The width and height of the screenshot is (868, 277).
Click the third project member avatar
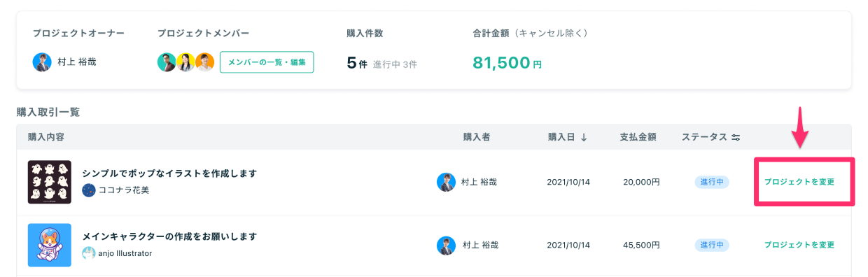tap(204, 62)
